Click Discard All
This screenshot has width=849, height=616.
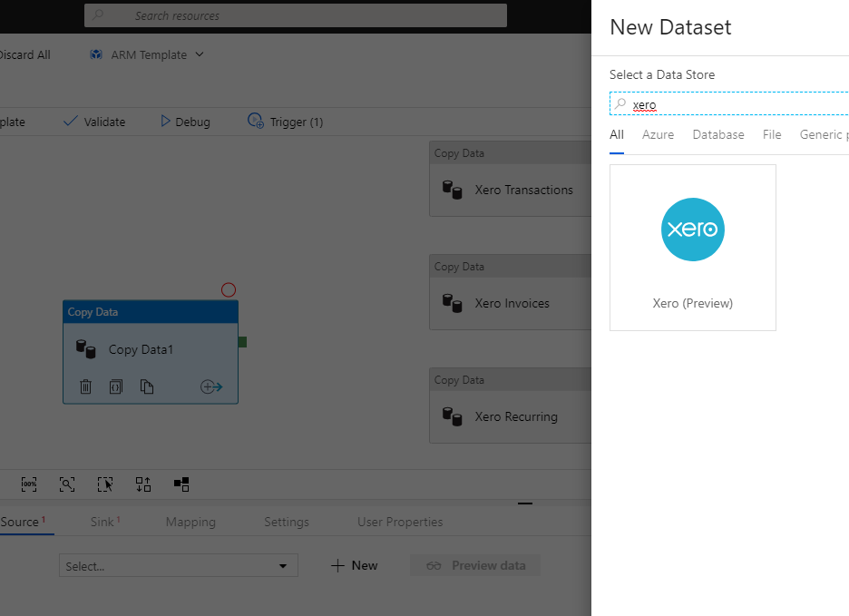[24, 54]
